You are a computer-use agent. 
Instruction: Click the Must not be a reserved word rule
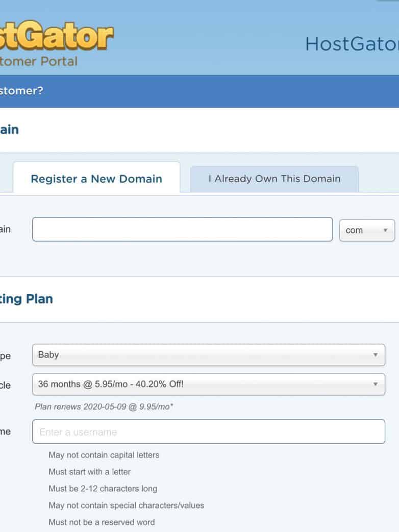pos(102,522)
